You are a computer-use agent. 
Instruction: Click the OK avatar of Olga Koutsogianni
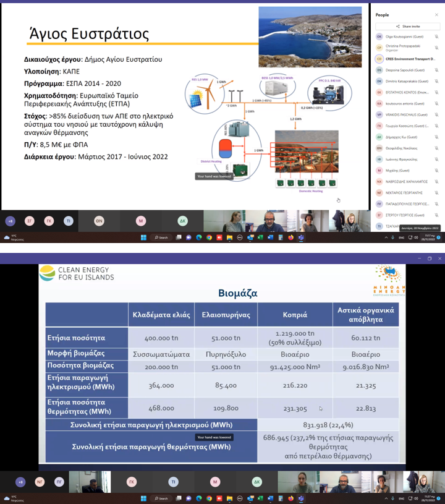tap(379, 36)
